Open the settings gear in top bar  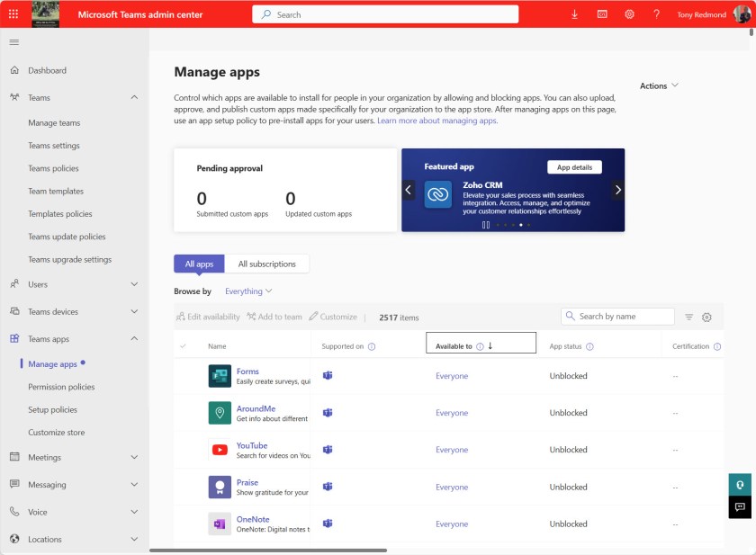629,14
